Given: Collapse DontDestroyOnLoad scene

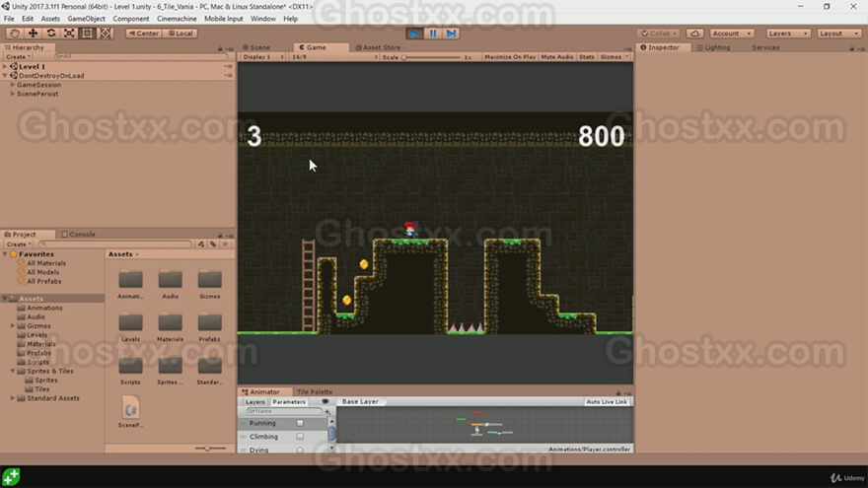Looking at the screenshot, I should click(x=5, y=76).
